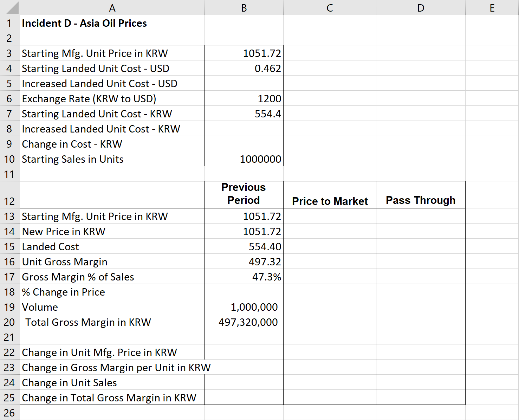This screenshot has height=420, width=519.
Task: Click value 497.32 cell
Action: click(x=265, y=262)
